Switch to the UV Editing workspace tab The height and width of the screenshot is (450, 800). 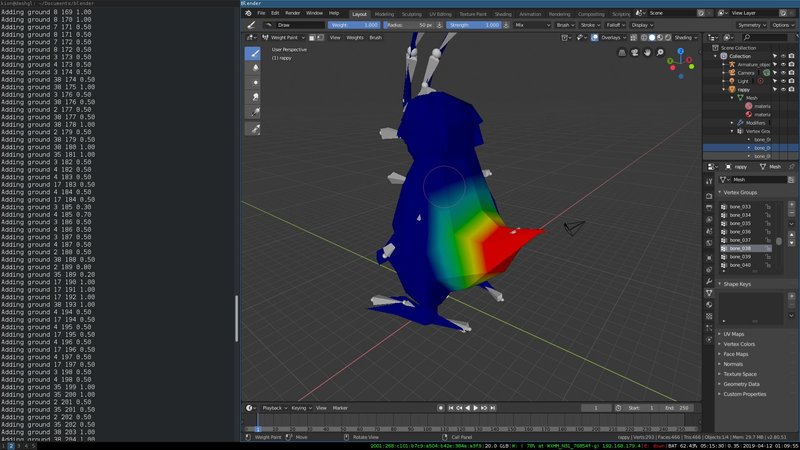click(x=440, y=14)
